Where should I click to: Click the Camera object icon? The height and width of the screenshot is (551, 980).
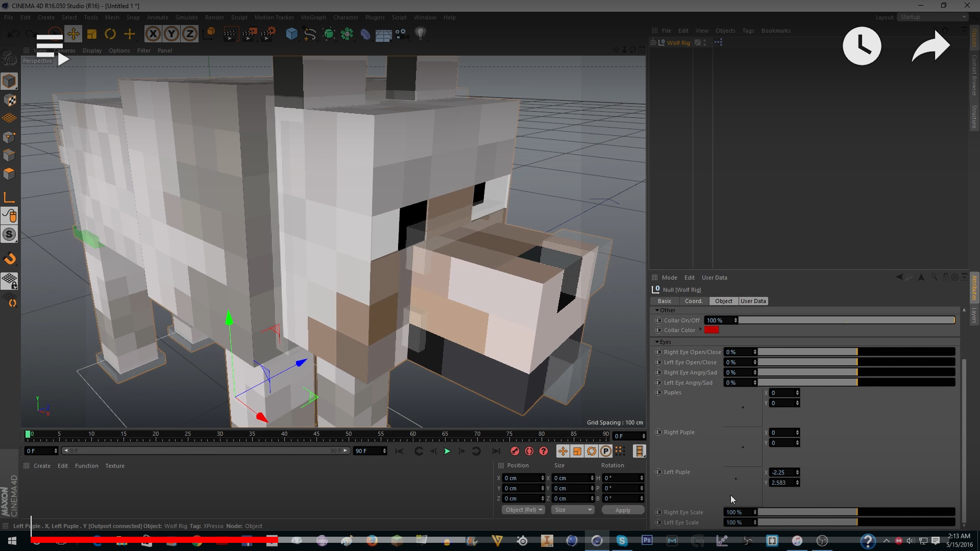click(x=402, y=34)
